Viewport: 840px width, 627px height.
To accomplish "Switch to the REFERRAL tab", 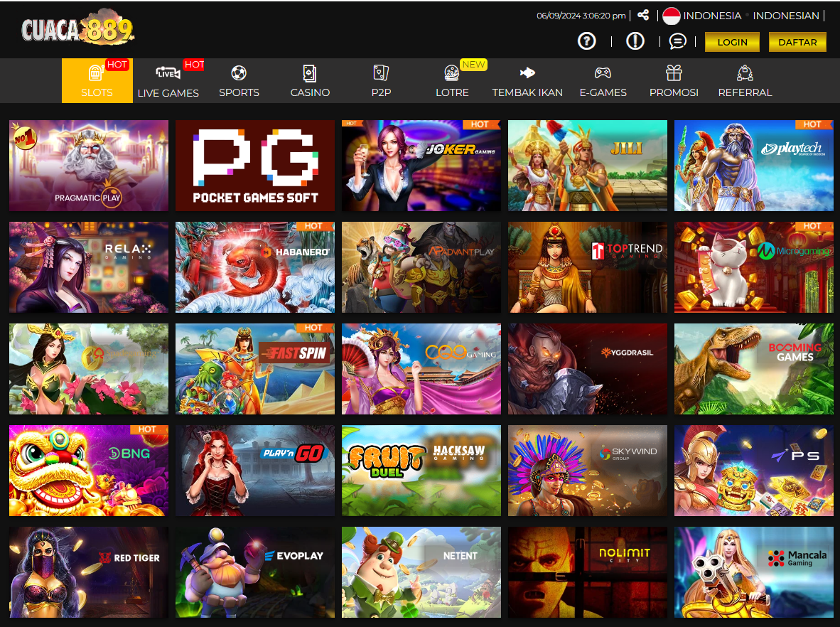I will point(745,80).
